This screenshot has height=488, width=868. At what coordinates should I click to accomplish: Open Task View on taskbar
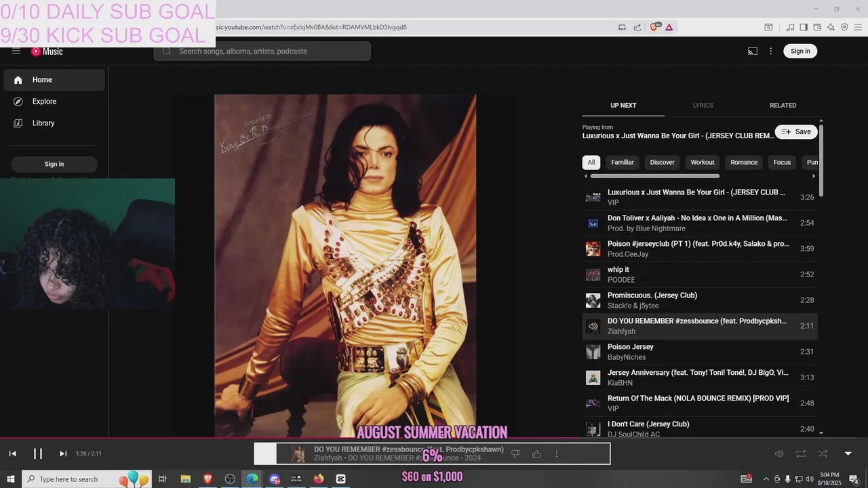(163, 479)
